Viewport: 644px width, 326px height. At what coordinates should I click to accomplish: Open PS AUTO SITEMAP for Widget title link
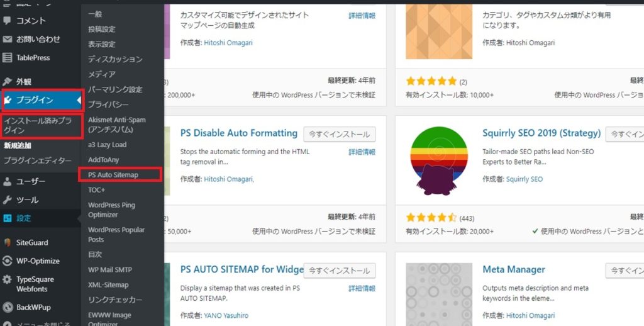pos(242,269)
